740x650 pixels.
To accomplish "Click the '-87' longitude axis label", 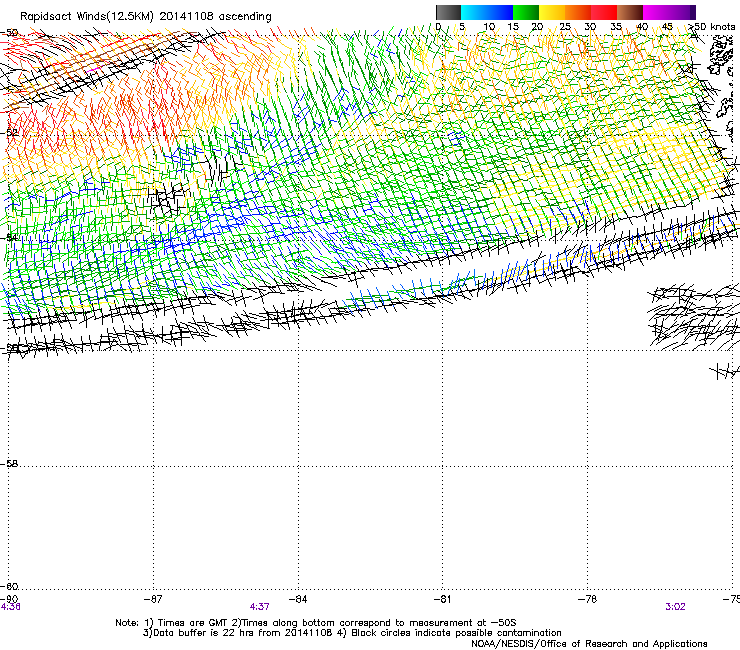I will click(x=153, y=599).
